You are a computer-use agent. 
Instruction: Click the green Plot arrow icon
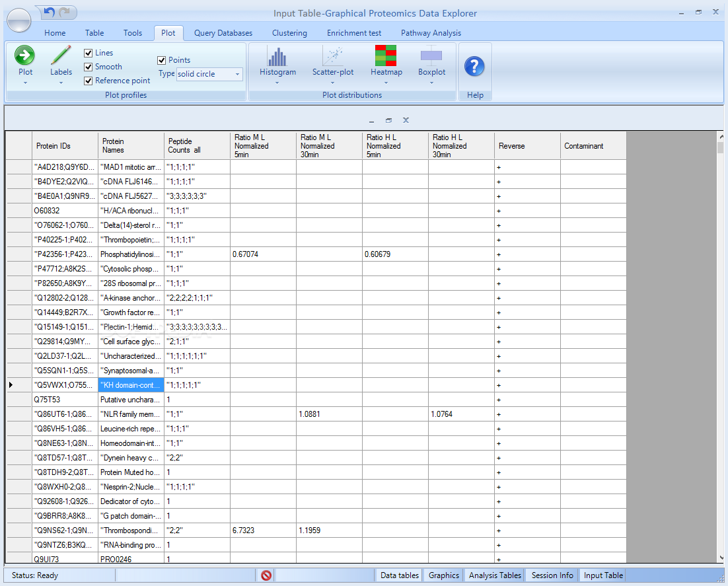[x=24, y=55]
